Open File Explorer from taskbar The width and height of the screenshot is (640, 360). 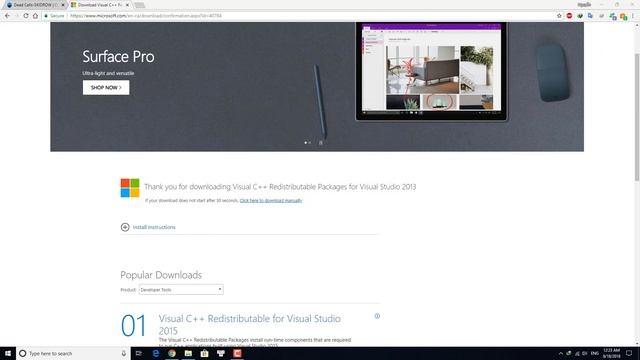point(188,353)
